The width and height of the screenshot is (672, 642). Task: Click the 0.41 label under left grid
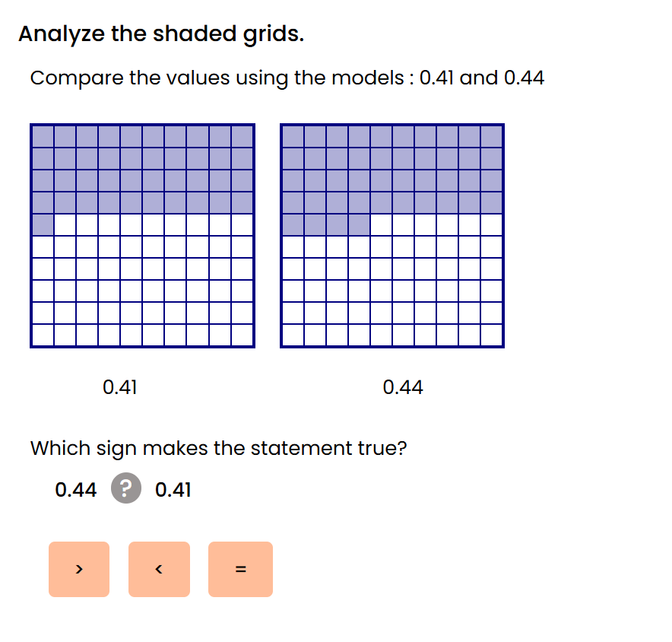click(x=120, y=388)
